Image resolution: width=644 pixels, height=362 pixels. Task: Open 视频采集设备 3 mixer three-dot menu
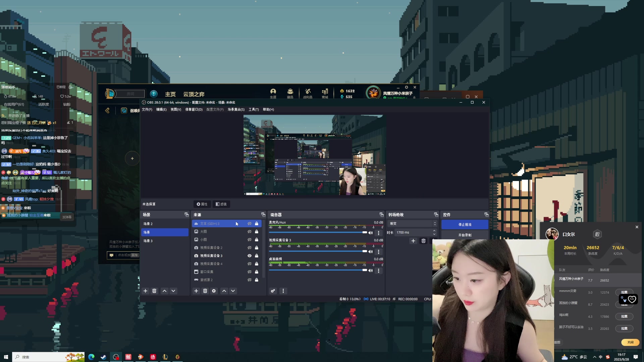[379, 252]
